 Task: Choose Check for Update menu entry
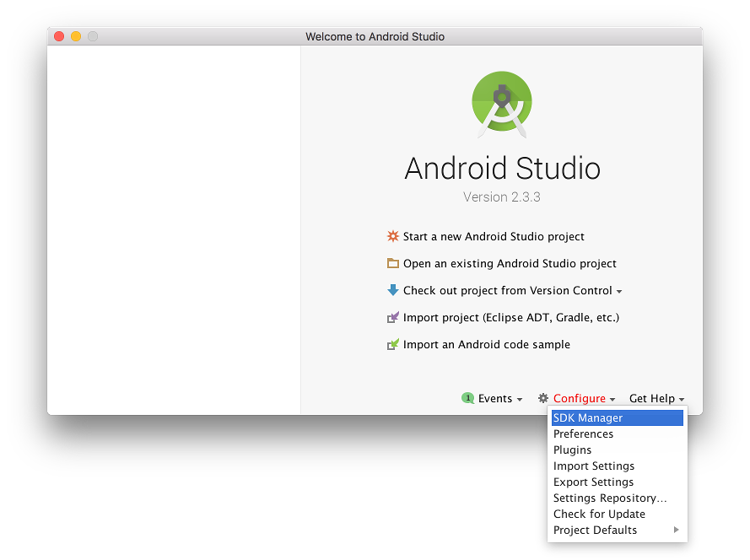[617, 514]
